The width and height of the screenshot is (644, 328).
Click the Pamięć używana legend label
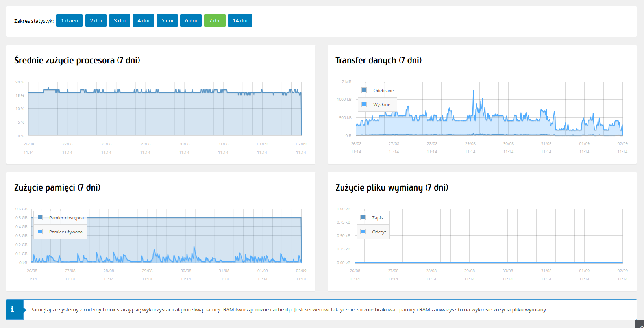66,232
